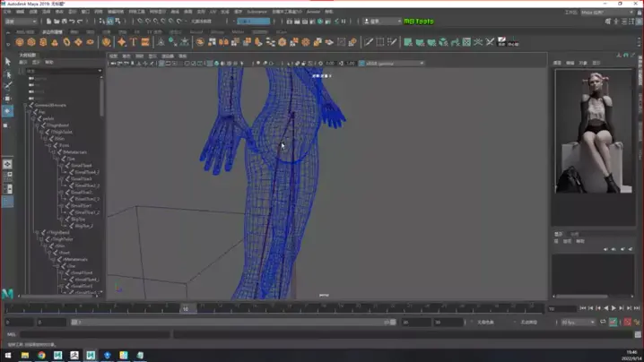Open the sRGB gamma color space dropdown

(394, 64)
